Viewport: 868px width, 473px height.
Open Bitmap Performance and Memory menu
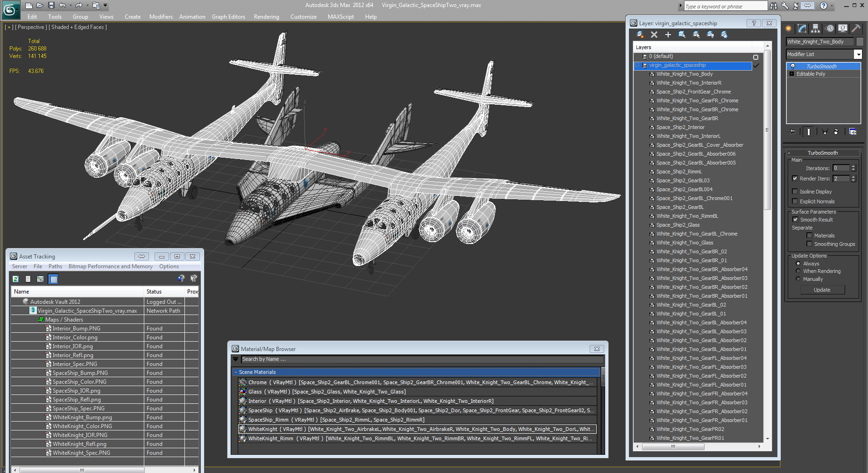[x=111, y=266]
